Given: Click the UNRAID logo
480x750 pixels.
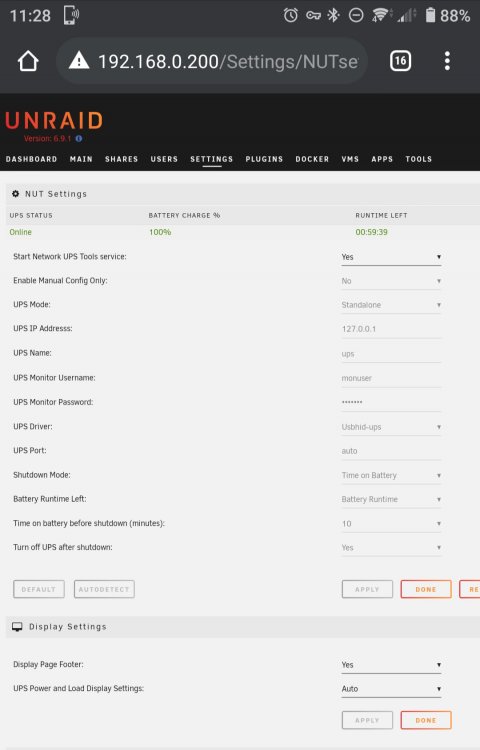Looking at the screenshot, I should [x=54, y=121].
